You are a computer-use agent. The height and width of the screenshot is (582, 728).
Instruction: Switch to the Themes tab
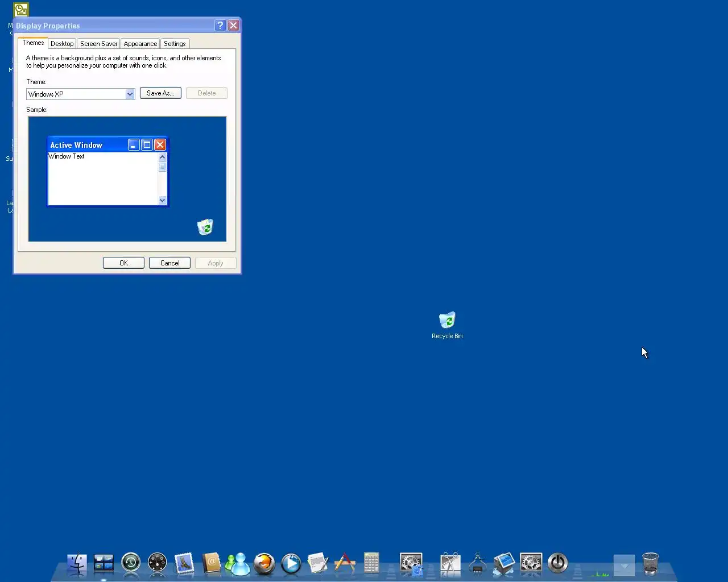coord(33,43)
